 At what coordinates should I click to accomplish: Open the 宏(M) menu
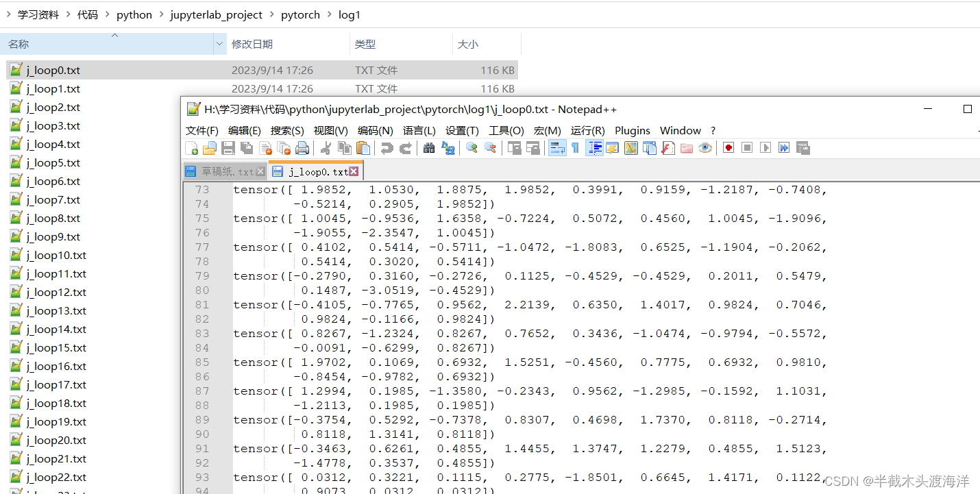pyautogui.click(x=548, y=130)
